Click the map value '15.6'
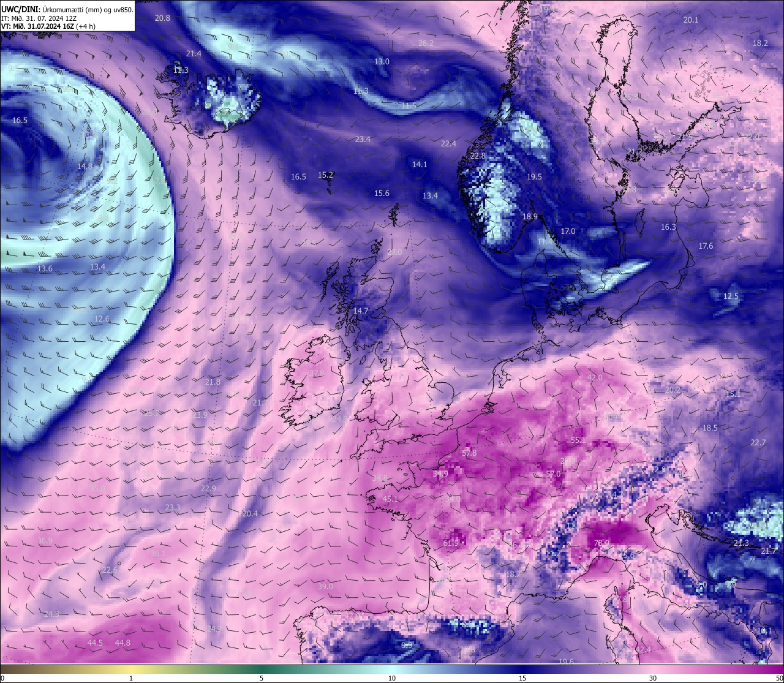The width and height of the screenshot is (784, 683). (x=382, y=194)
